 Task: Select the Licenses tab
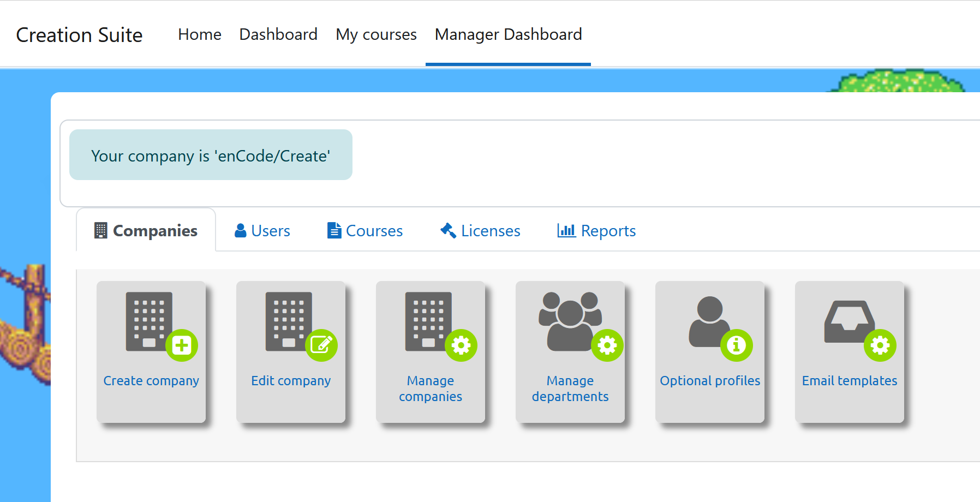click(480, 230)
